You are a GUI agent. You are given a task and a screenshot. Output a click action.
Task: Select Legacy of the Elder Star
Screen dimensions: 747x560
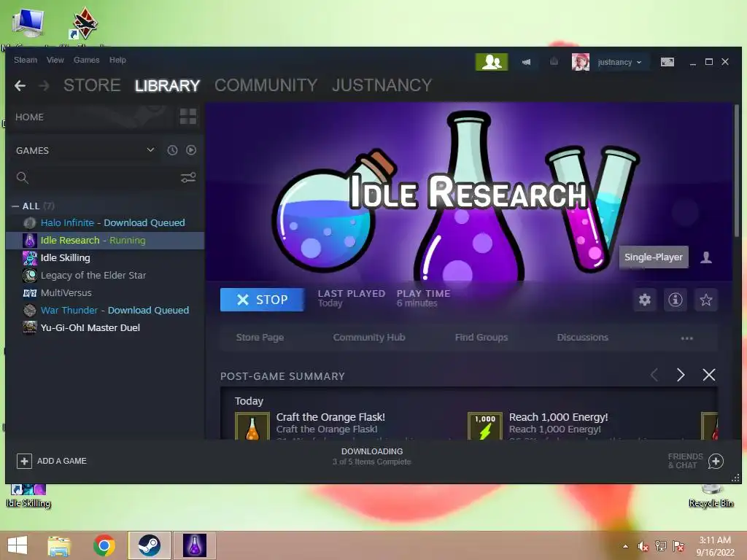click(x=105, y=275)
